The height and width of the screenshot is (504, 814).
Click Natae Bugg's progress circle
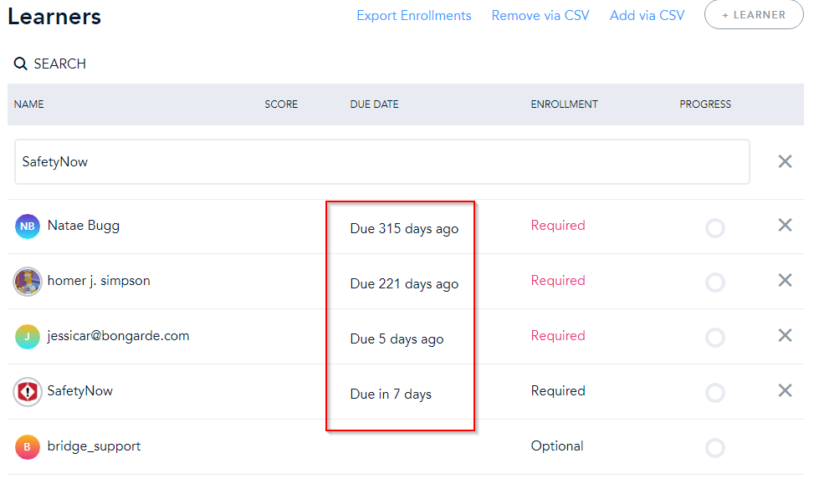[715, 227]
